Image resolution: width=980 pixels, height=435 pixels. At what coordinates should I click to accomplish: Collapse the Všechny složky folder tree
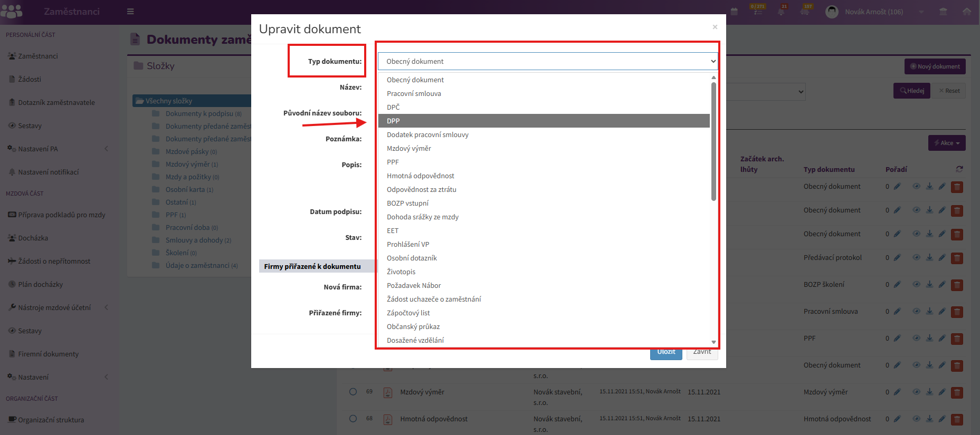pyautogui.click(x=140, y=101)
